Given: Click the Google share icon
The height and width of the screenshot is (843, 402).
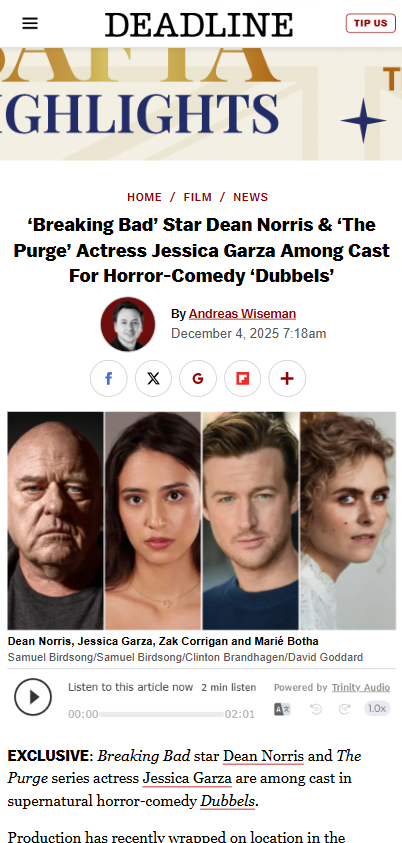Looking at the screenshot, I should tap(198, 378).
